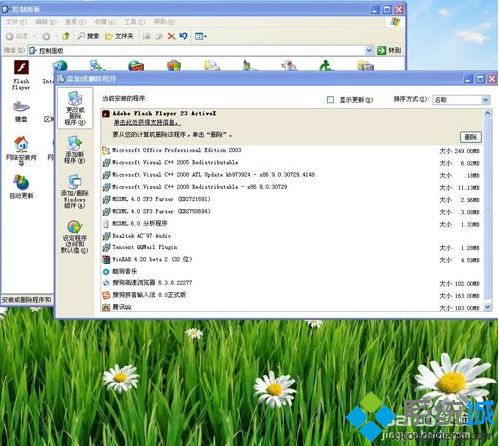Viewport: 499px width, 446px height.
Task: Open the 网络安装向导 Control Panel icon
Action: [x=21, y=151]
